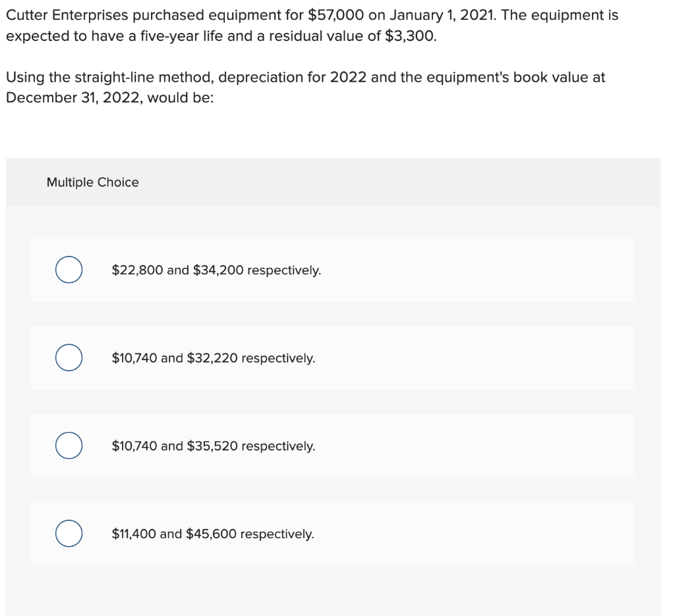Click the "$35,520" book value amount
The image size is (675, 616).
pos(212,446)
